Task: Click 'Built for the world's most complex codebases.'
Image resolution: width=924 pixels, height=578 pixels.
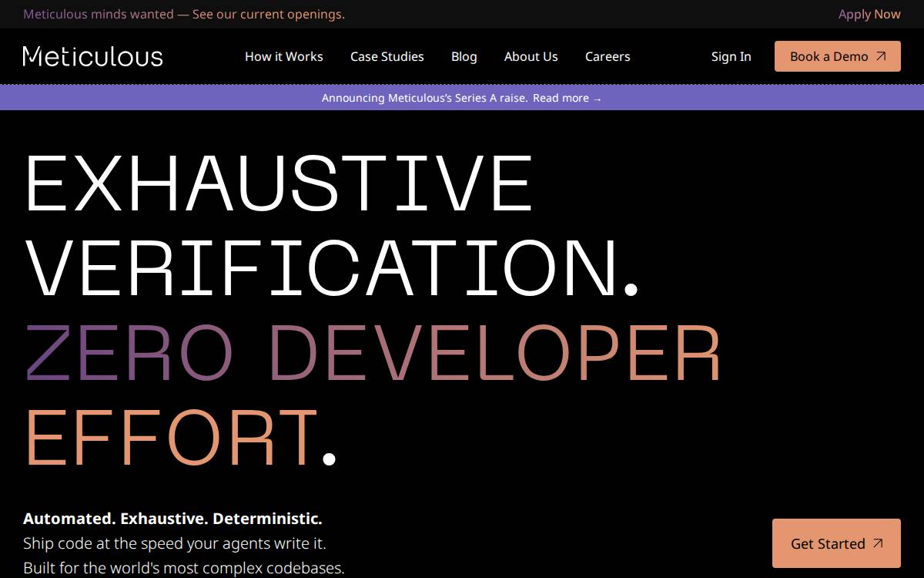Action: coord(184,568)
